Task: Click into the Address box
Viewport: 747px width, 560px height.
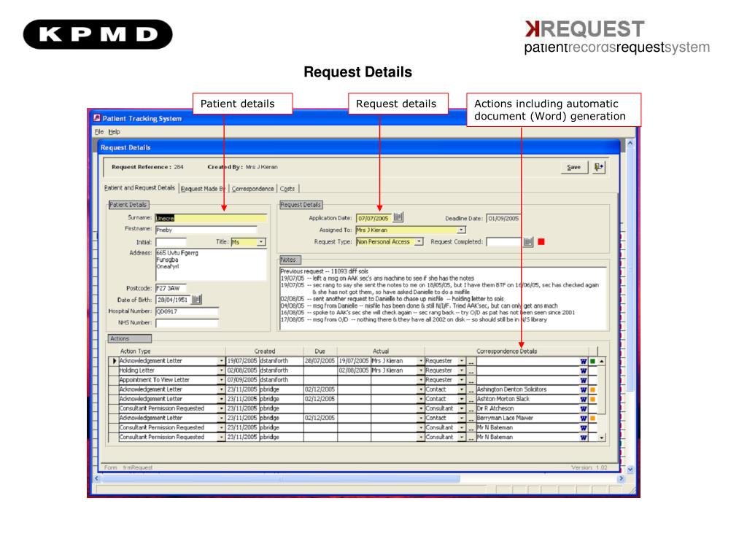Action: pyautogui.click(x=211, y=265)
